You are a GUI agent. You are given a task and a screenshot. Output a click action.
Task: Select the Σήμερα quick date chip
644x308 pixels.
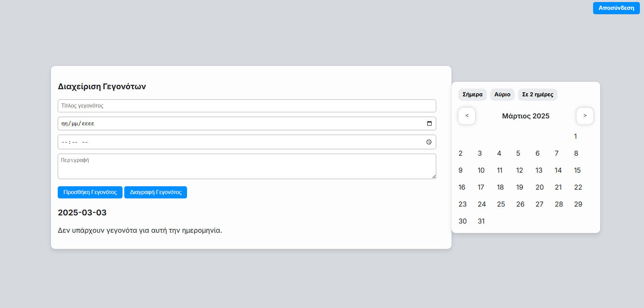coord(472,95)
